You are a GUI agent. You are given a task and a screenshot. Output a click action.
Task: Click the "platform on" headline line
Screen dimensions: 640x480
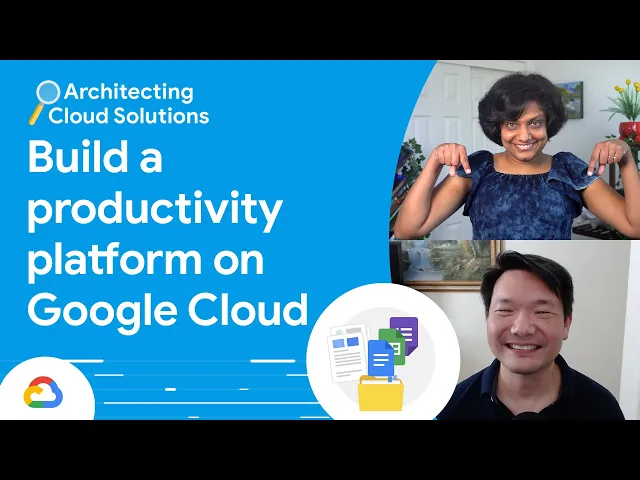click(x=145, y=261)
